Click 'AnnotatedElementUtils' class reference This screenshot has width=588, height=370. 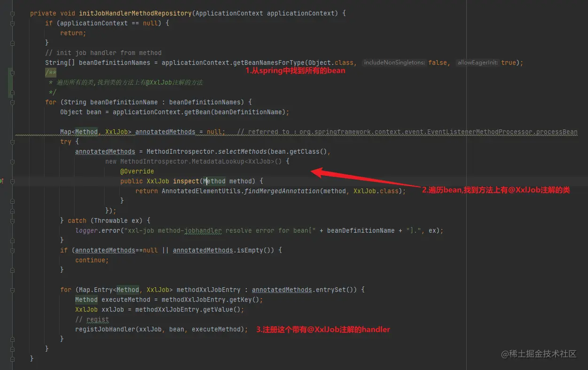pos(201,191)
